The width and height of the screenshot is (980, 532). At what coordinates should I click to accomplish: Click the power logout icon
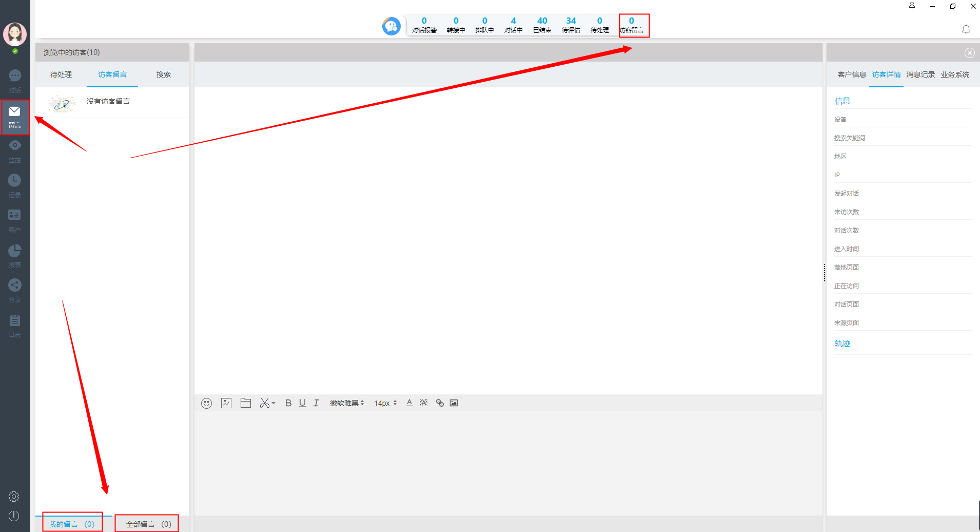tap(14, 516)
